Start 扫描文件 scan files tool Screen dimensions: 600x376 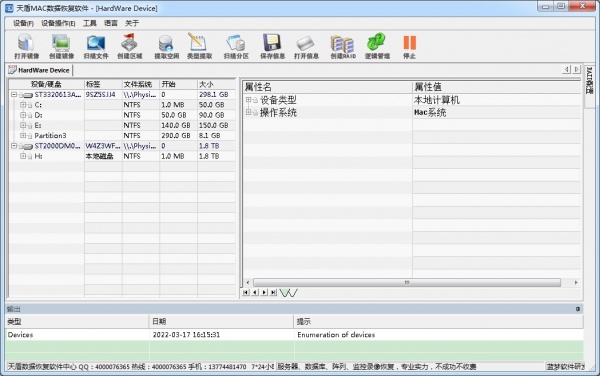[96, 47]
